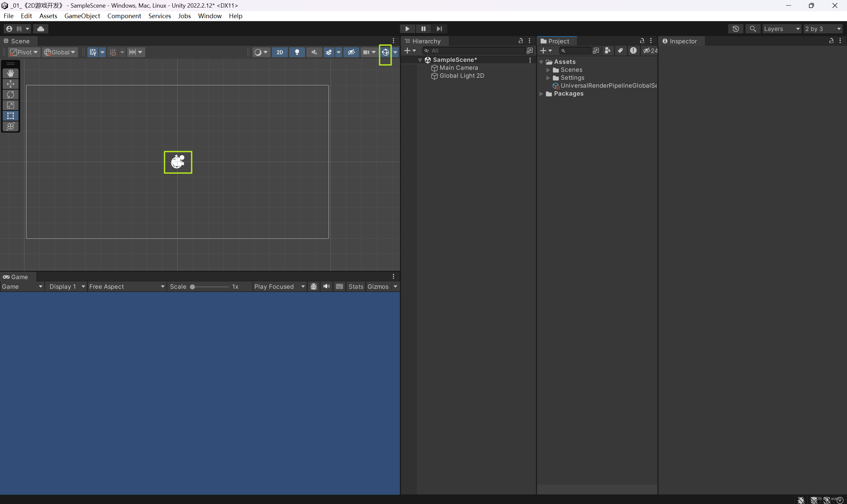Open the Layers dropdown
847x504 pixels.
point(781,28)
